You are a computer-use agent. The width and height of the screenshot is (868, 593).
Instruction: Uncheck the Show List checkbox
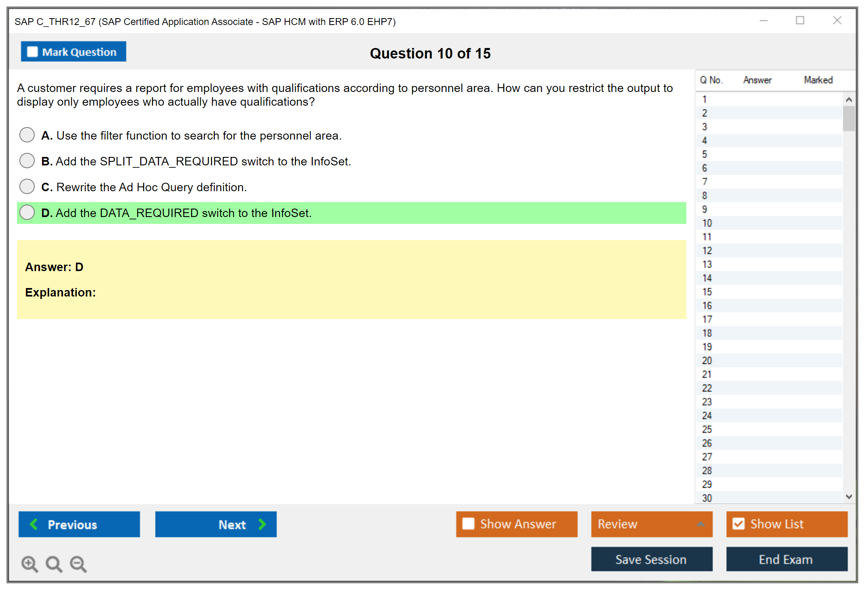tap(738, 524)
